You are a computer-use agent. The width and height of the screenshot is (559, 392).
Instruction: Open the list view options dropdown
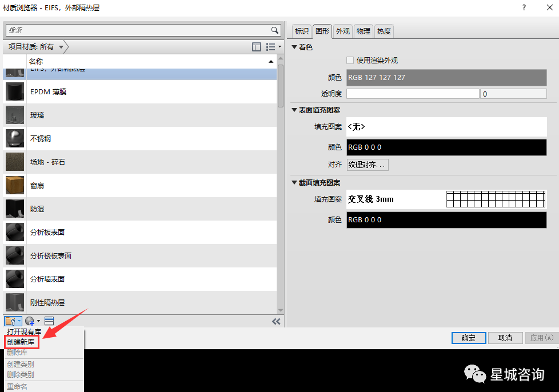point(272,47)
